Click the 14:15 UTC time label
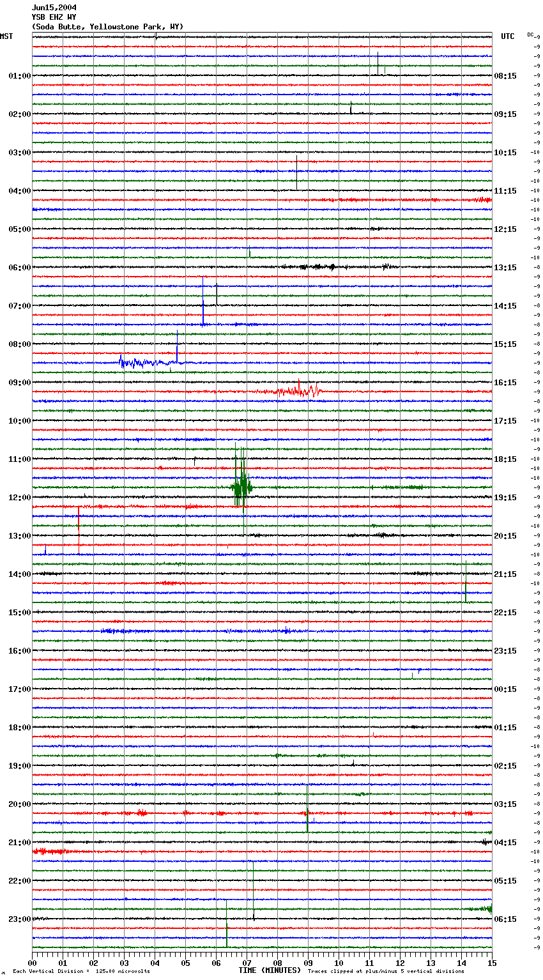Image resolution: width=543 pixels, height=980 pixels. pos(505,306)
